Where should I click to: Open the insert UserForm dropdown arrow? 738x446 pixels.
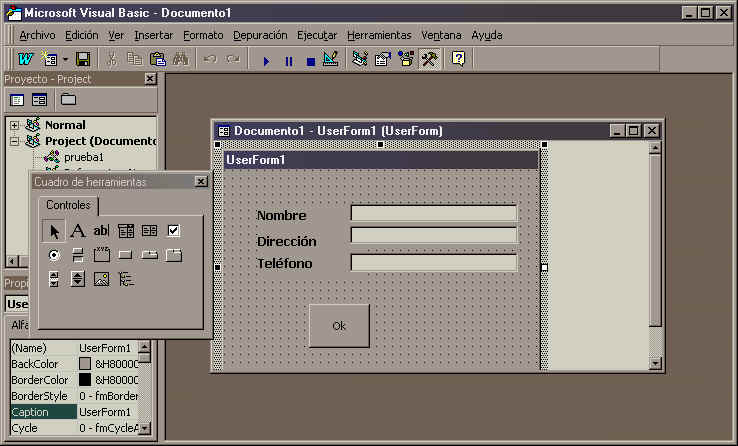pos(65,60)
